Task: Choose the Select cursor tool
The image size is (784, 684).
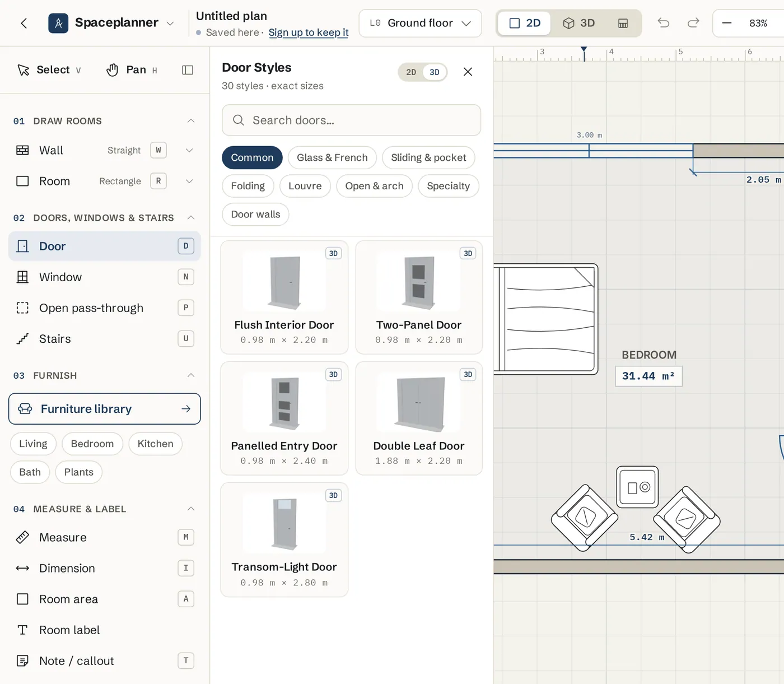Action: click(x=49, y=70)
